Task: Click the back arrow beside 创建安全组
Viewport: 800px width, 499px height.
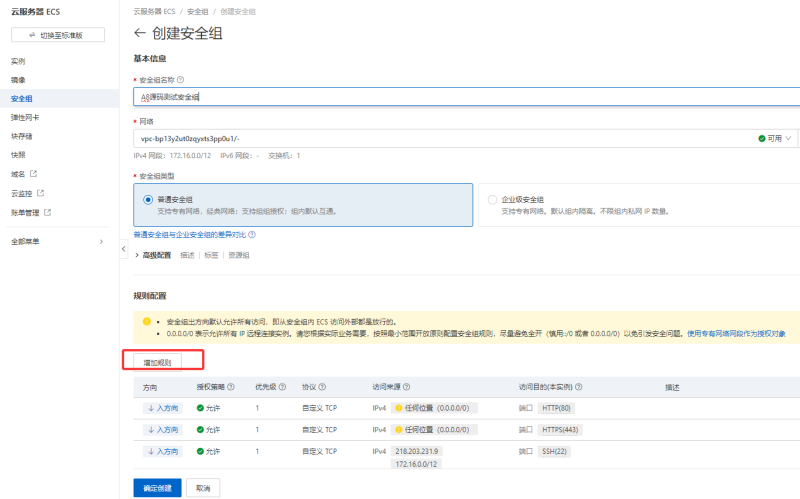Action: coord(139,33)
